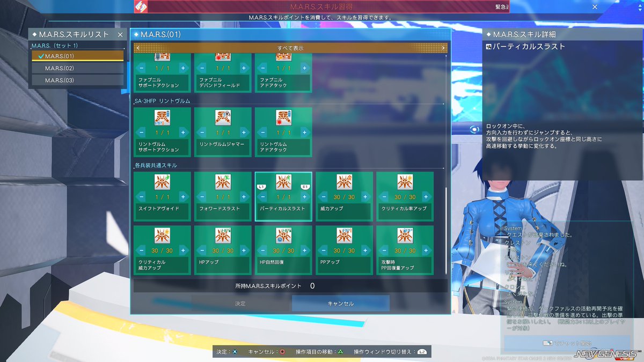This screenshot has height=362, width=644.
Task: Close the M.A.R.S.スキル習得 window
Action: pyautogui.click(x=595, y=7)
